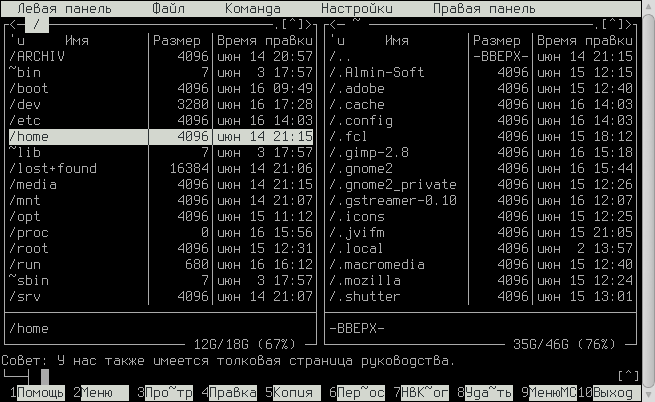The height and width of the screenshot is (402, 655).
Task: Select the /.mozilla directory
Action: (481, 281)
